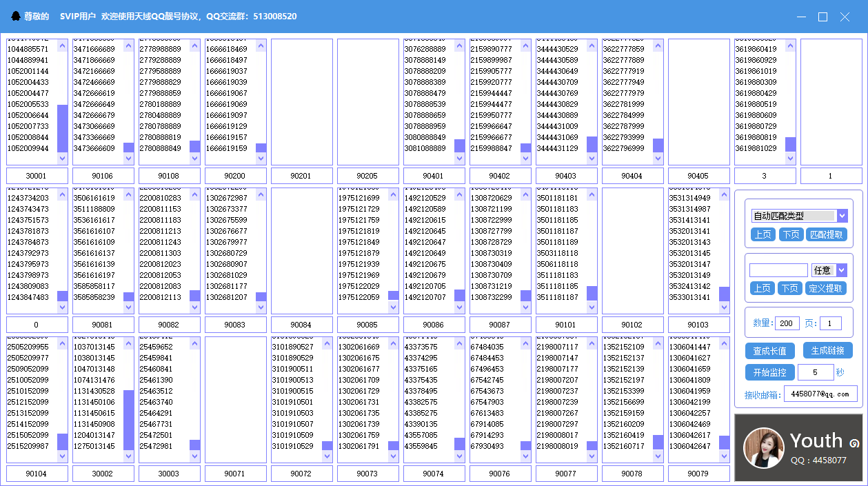Click the QQ penguin icon in title bar

click(16, 16)
